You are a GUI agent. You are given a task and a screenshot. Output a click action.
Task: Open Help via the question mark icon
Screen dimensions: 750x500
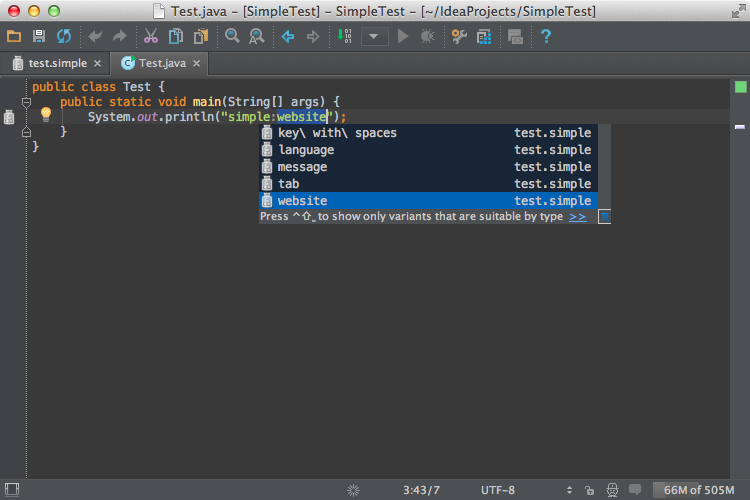coord(546,37)
